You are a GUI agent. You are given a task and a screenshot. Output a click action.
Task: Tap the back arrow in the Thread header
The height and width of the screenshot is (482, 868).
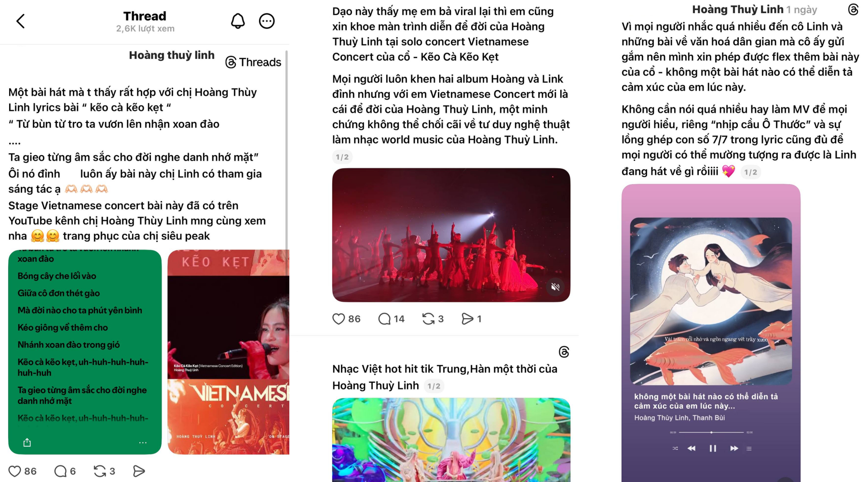(x=21, y=21)
